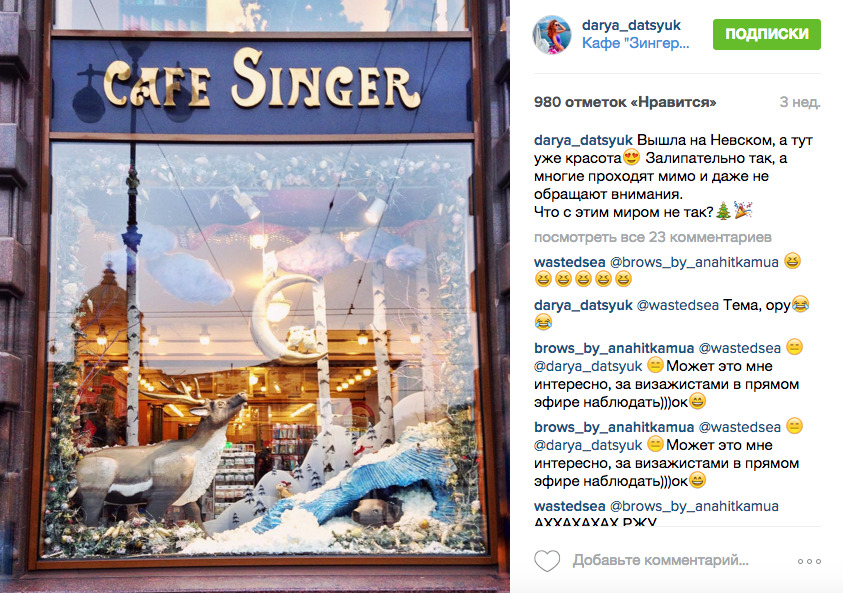Viewport: 843px width, 593px height.
Task: Open the 3 нед. post timestamp
Action: tap(800, 102)
